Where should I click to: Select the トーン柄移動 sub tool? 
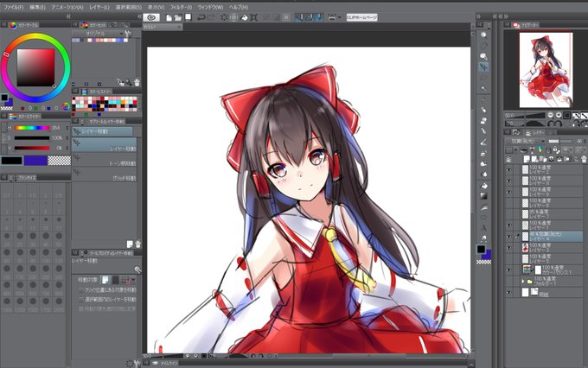[104, 162]
